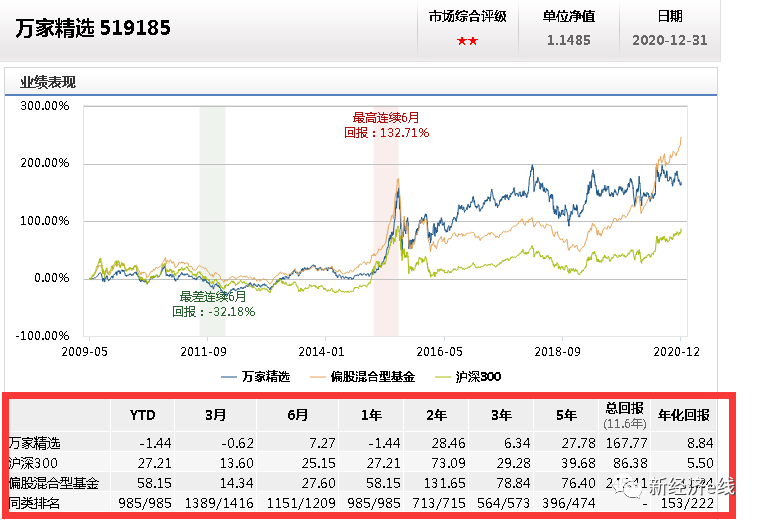
Task: Click the 5年 ranking 396/474
Action: click(569, 503)
